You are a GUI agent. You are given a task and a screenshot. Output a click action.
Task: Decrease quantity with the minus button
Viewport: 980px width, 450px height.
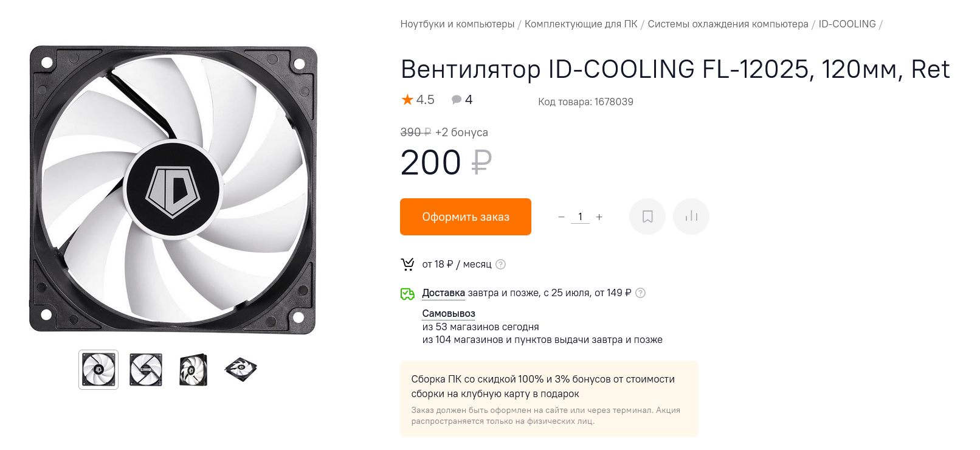pyautogui.click(x=561, y=217)
